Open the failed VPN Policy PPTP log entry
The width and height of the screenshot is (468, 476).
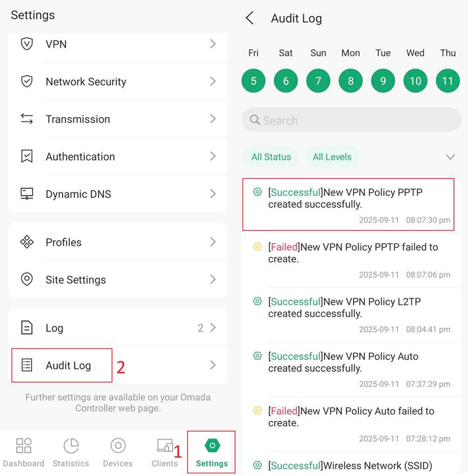point(352,259)
